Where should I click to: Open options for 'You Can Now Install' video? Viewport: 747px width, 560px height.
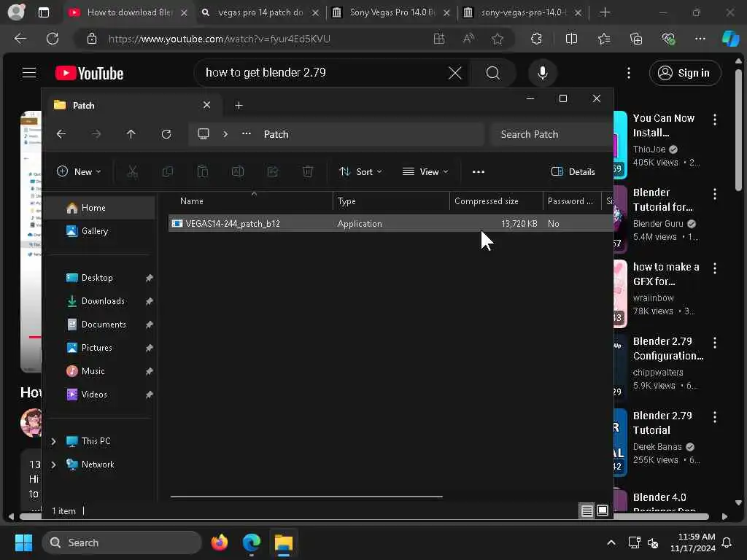[715, 120]
